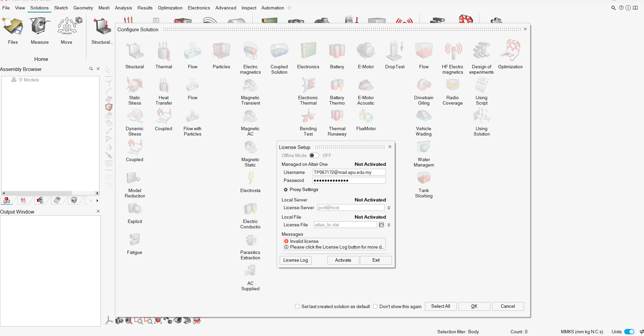The height and width of the screenshot is (336, 644).
Task: Click Exit in License Setup
Action: click(x=376, y=260)
